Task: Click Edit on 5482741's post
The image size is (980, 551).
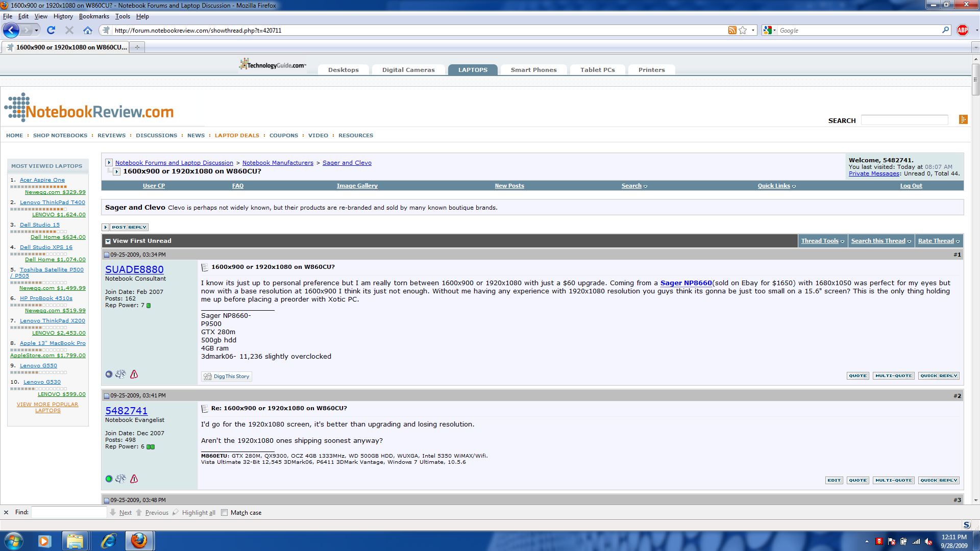Action: (x=834, y=480)
